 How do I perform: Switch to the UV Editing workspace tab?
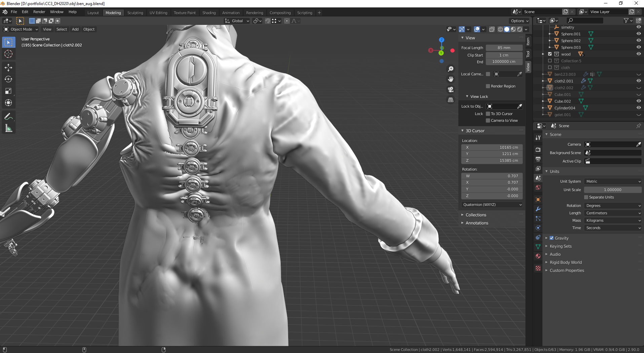click(158, 13)
